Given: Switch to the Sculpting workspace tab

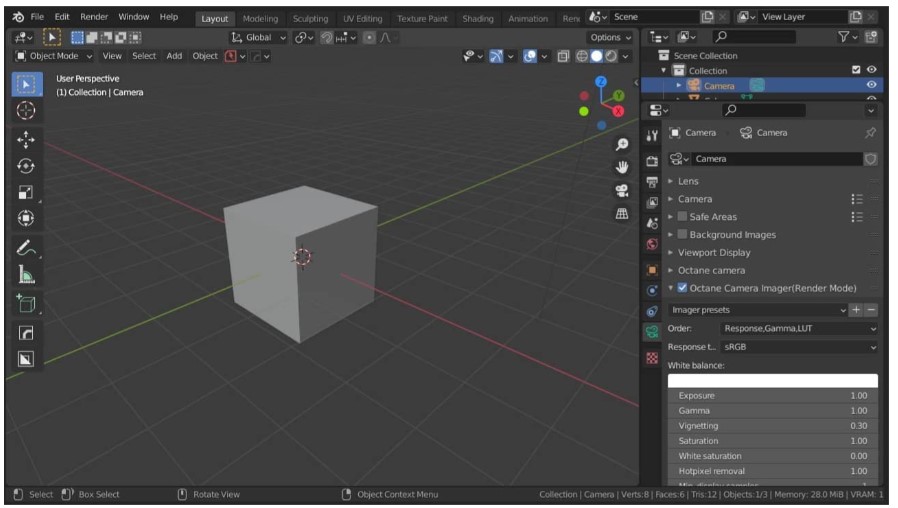Looking at the screenshot, I should pyautogui.click(x=310, y=18).
